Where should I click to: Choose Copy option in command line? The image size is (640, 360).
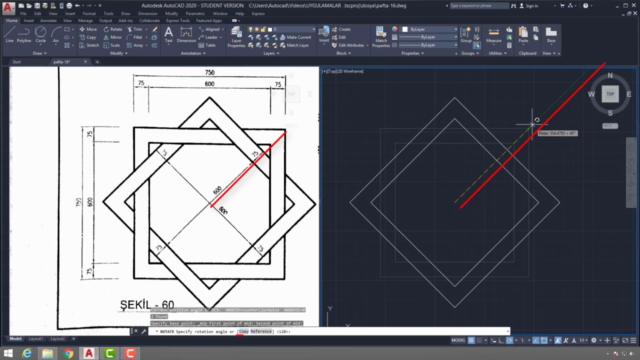click(244, 331)
